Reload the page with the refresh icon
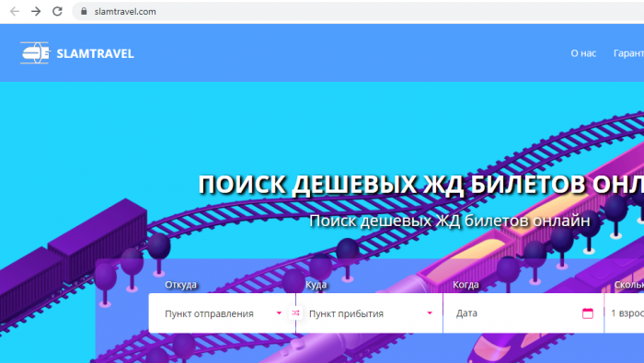This screenshot has width=644, height=363. coord(57,11)
